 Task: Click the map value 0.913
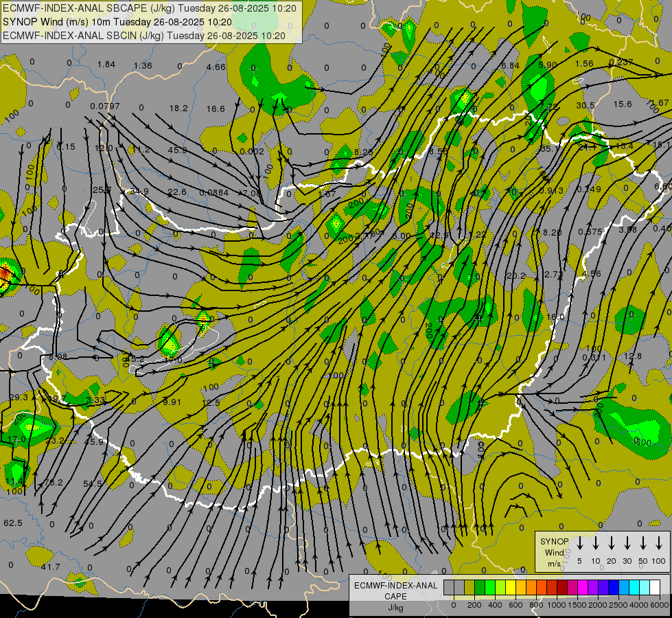coord(551,190)
